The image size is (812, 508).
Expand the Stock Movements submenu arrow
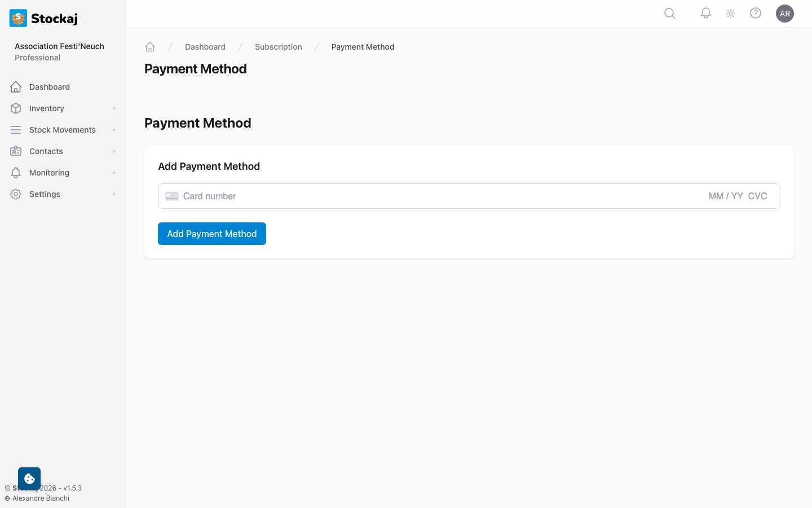coord(114,130)
